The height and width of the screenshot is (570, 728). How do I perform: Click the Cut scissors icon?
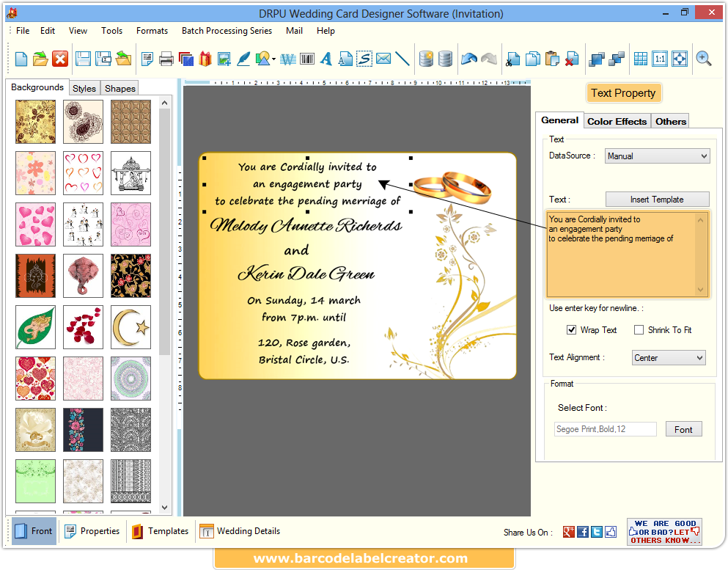(x=512, y=59)
